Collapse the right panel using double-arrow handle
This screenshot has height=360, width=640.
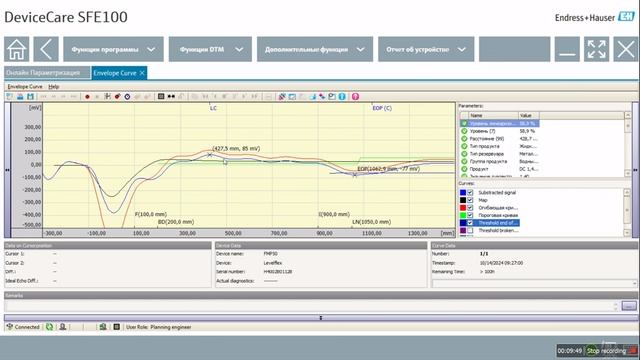pos(635,170)
